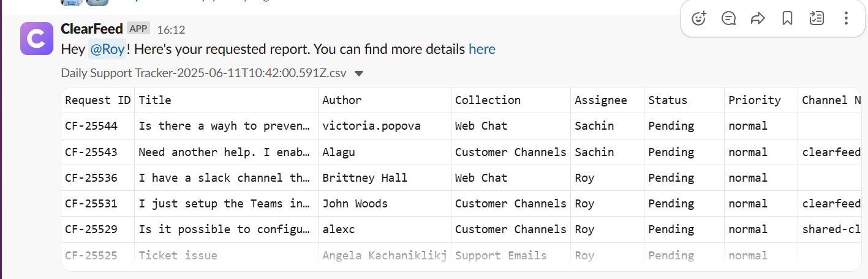The height and width of the screenshot is (279, 868).
Task: Click the APP badge beside ClearFeed
Action: 138,28
